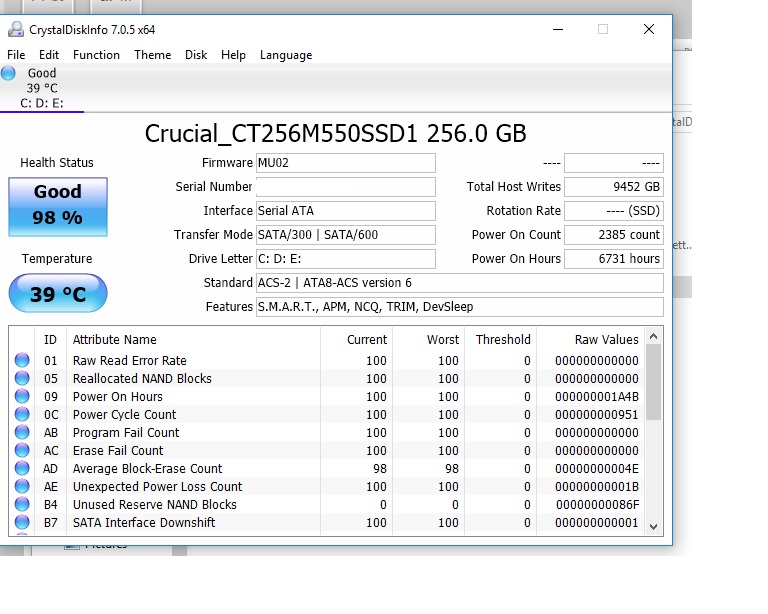This screenshot has width=768, height=614.
Task: Select the Raw Read Error Rate row text
Action: click(x=130, y=361)
